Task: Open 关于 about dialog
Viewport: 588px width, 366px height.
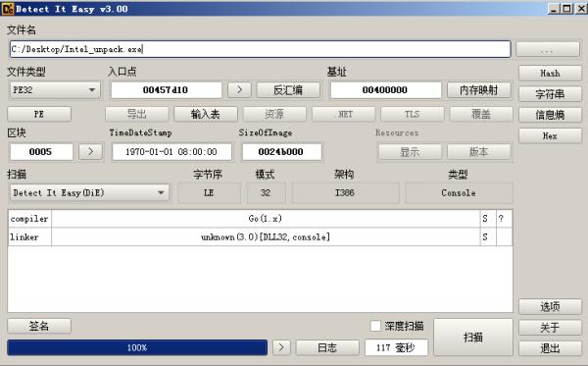Action: pos(550,328)
